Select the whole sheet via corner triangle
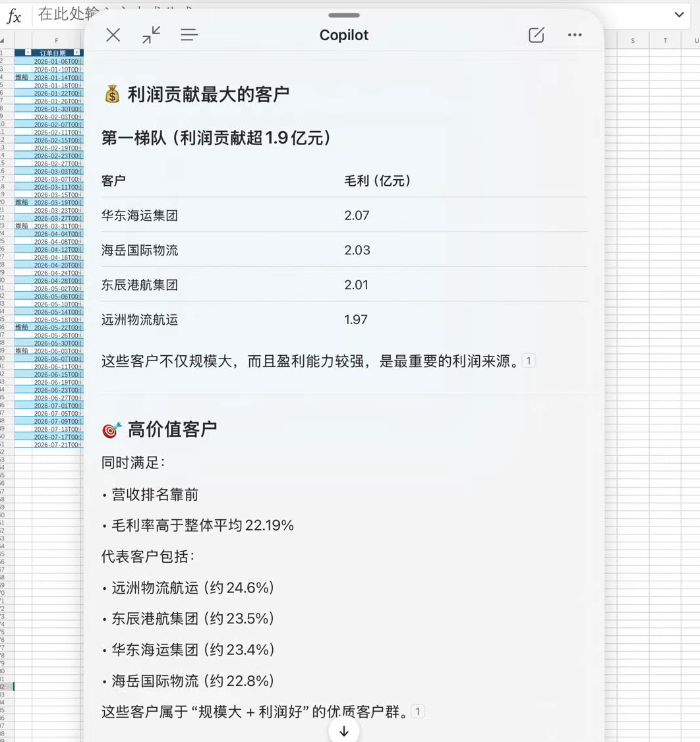Screen dimensions: 700x742 tap(3, 41)
